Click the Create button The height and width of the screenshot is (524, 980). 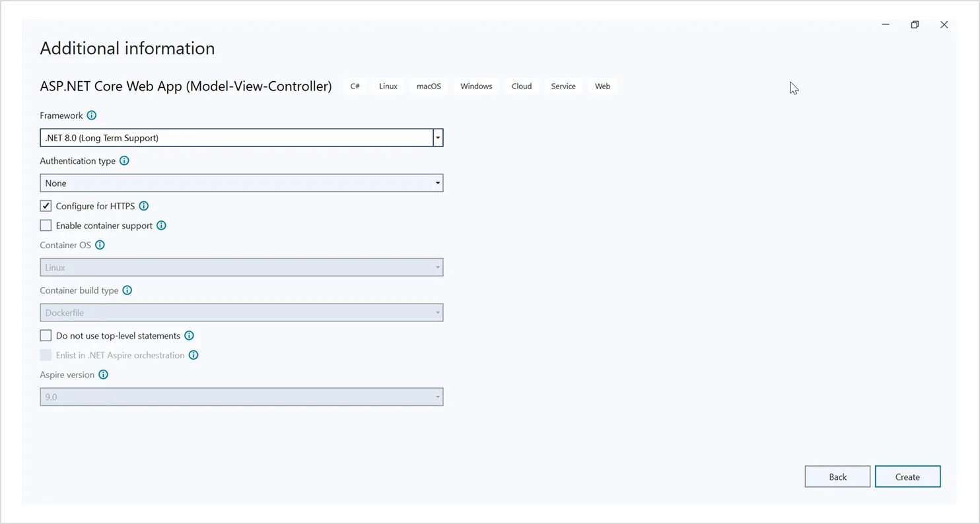pyautogui.click(x=907, y=476)
